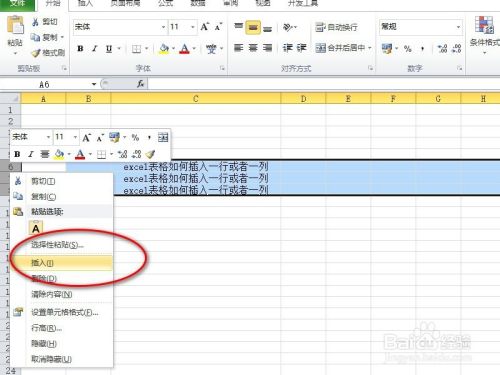The height and width of the screenshot is (375, 500).
Task: Apply fill color from ribbon paint bucket
Action: point(164,49)
